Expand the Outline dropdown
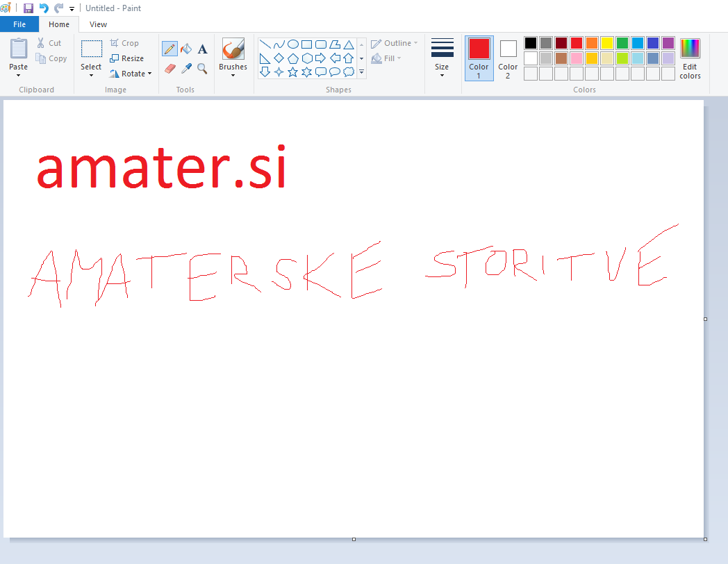 coord(415,42)
